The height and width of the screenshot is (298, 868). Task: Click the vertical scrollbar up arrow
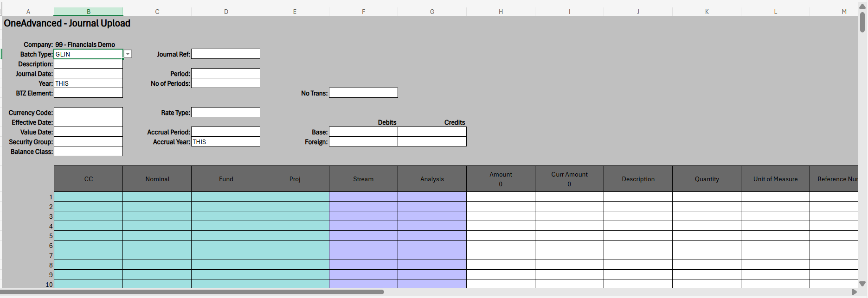pos(862,6)
